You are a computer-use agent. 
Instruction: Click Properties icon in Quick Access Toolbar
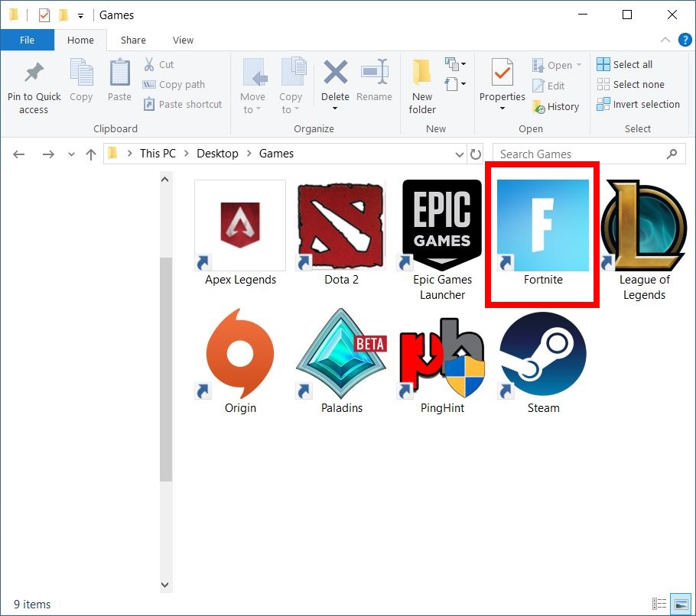(x=44, y=15)
